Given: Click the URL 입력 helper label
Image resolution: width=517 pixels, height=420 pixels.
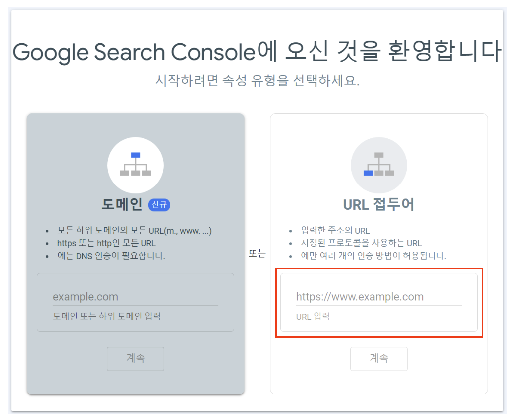Looking at the screenshot, I should coord(313,317).
